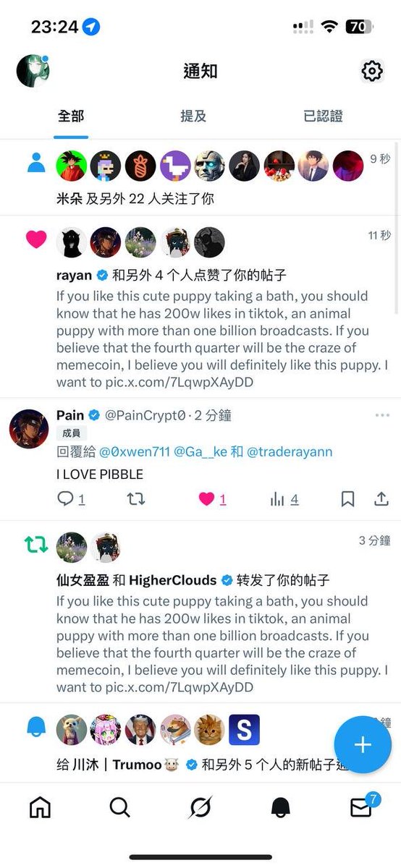Tap Trump avatar in new-post notification
This screenshot has height=868, width=401.
coord(140,730)
